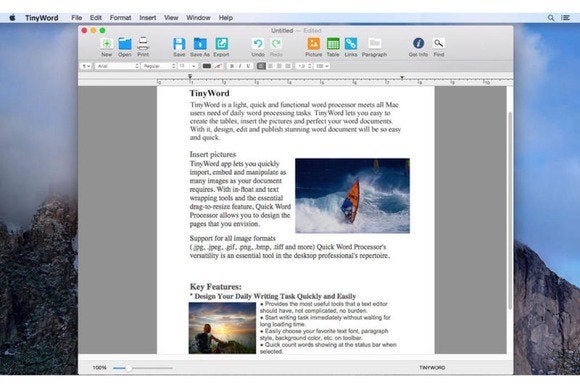Screen dimensions: 580x388
Task: Click the zoom slider at the bottom
Action: click(143, 368)
